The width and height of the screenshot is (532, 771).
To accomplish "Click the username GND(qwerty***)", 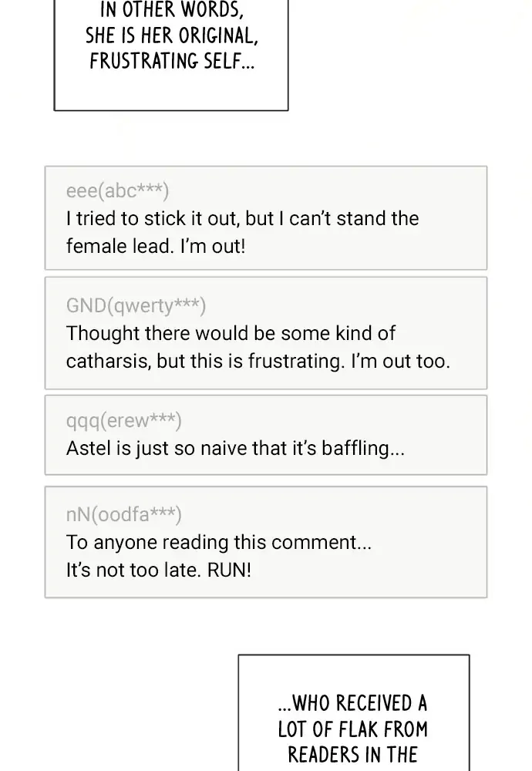I will coord(136,305).
